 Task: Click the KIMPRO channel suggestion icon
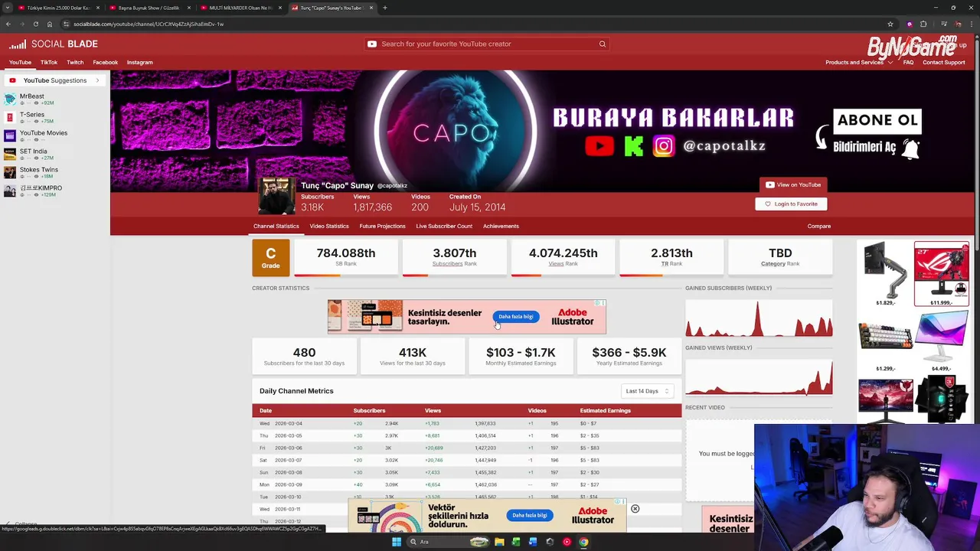click(x=9, y=191)
